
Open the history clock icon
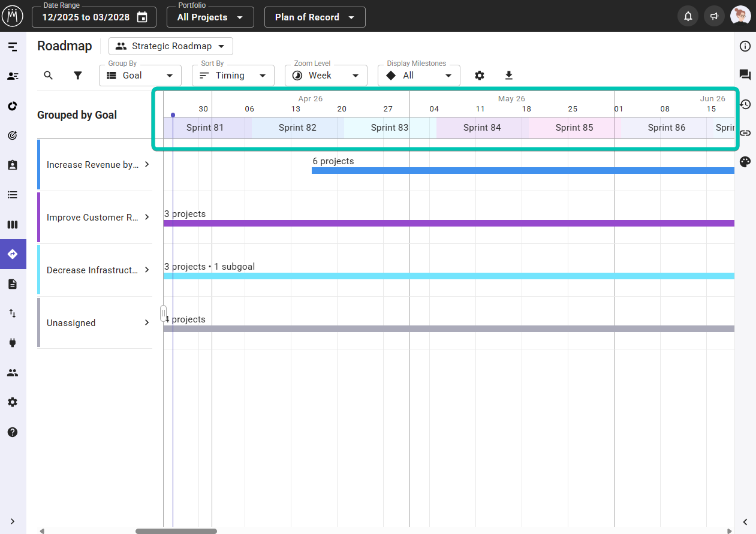[745, 104]
